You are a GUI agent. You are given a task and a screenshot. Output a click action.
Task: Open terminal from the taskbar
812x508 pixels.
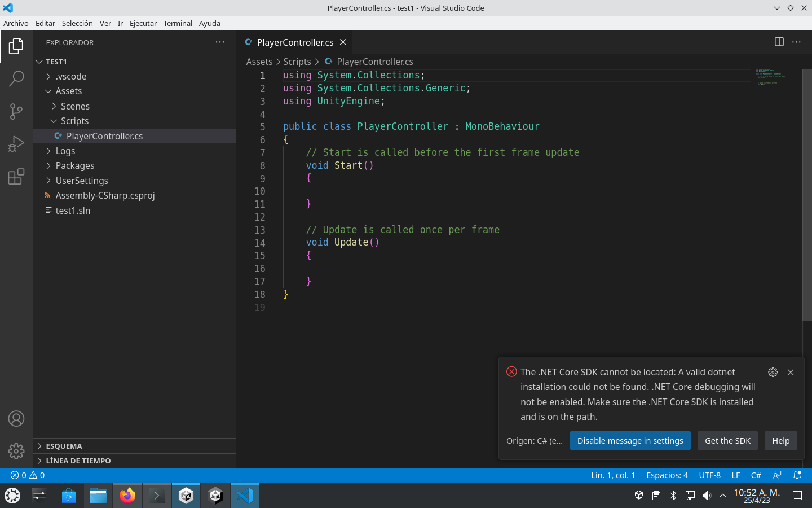pyautogui.click(x=157, y=496)
